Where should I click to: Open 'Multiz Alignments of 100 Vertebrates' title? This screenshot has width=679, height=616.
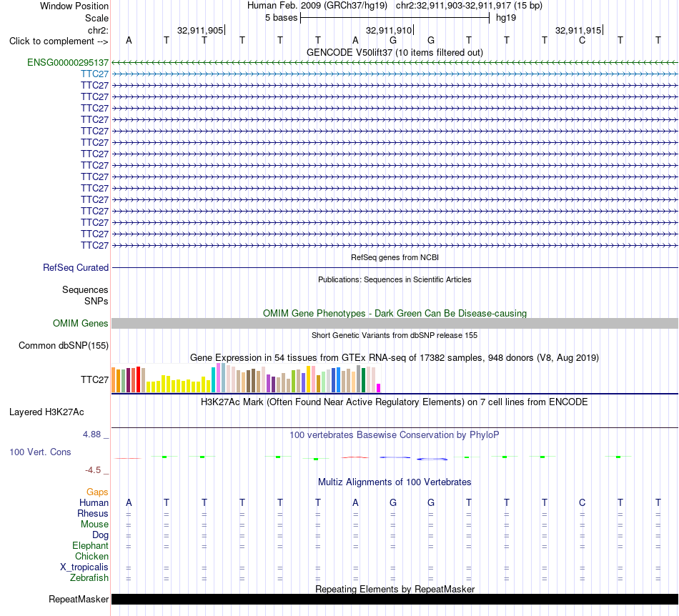pos(395,482)
